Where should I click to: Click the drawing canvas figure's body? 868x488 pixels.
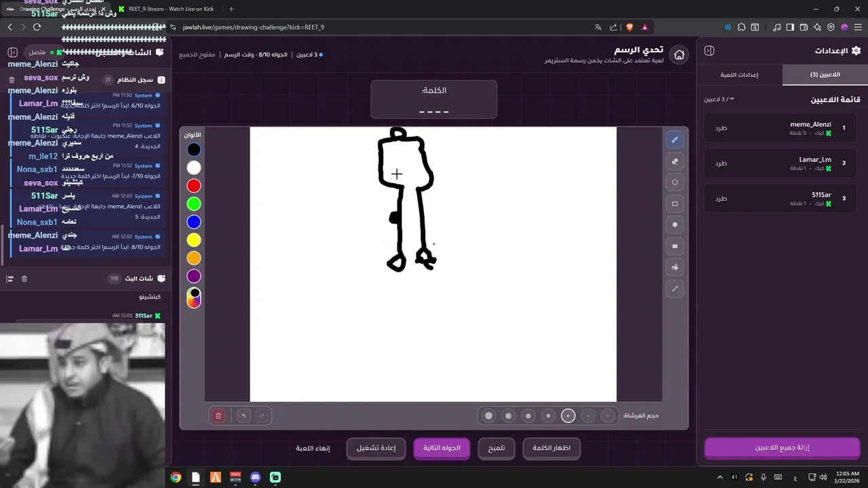406,163
